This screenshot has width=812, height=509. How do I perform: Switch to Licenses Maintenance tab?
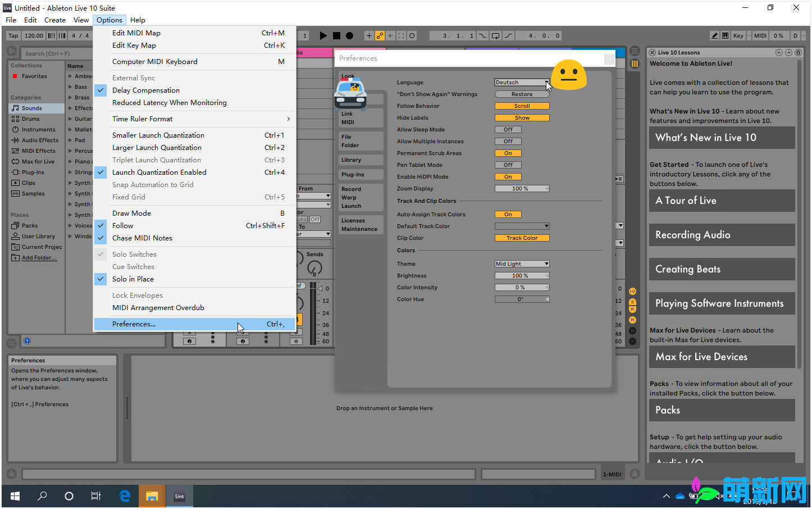tap(361, 225)
